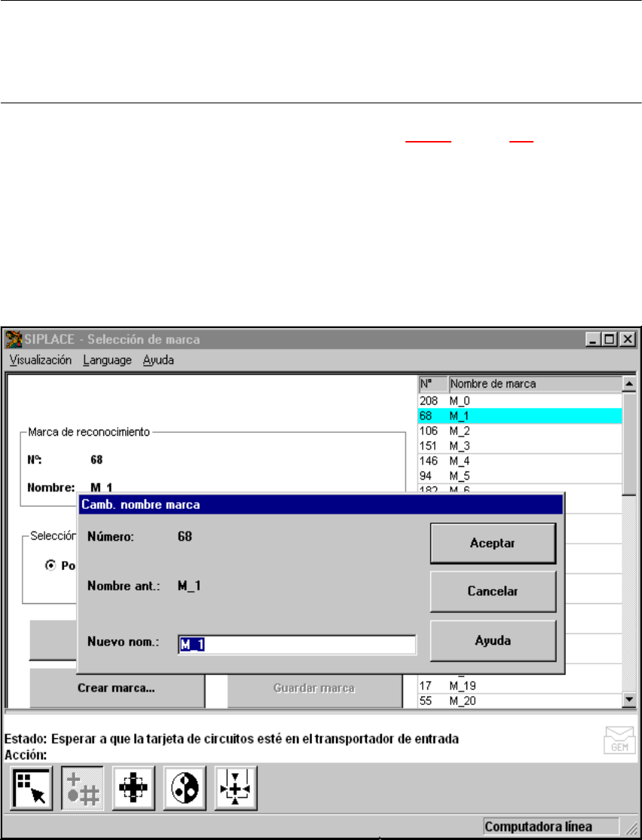Click the Cancelar button
The image size is (642, 840).
click(493, 591)
